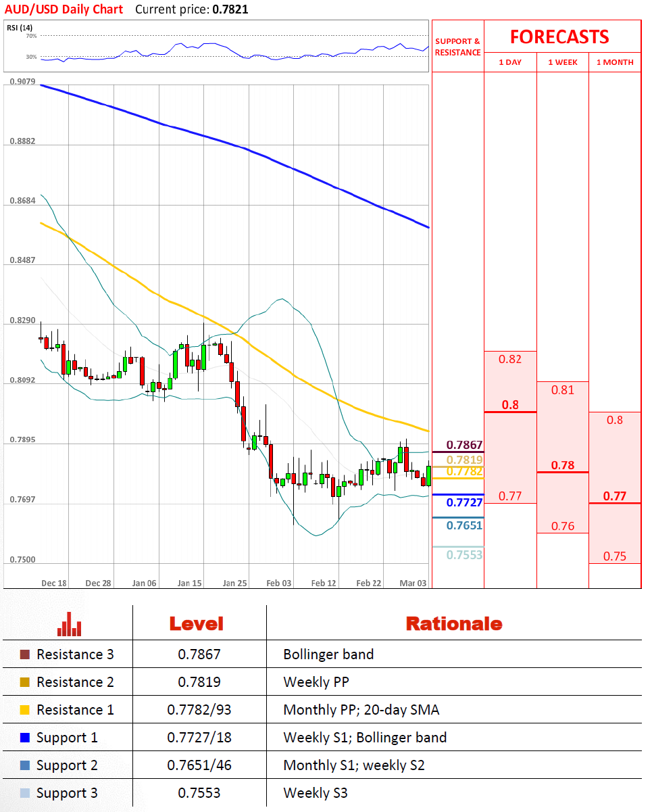The height and width of the screenshot is (812, 652).
Task: Click the 0.8684 price axis label
Action: [22, 201]
